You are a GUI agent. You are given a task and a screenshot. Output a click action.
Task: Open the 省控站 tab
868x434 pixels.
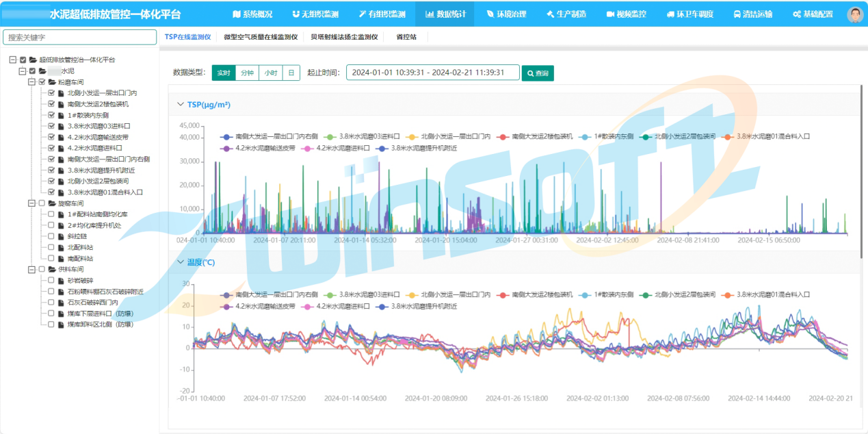406,37
